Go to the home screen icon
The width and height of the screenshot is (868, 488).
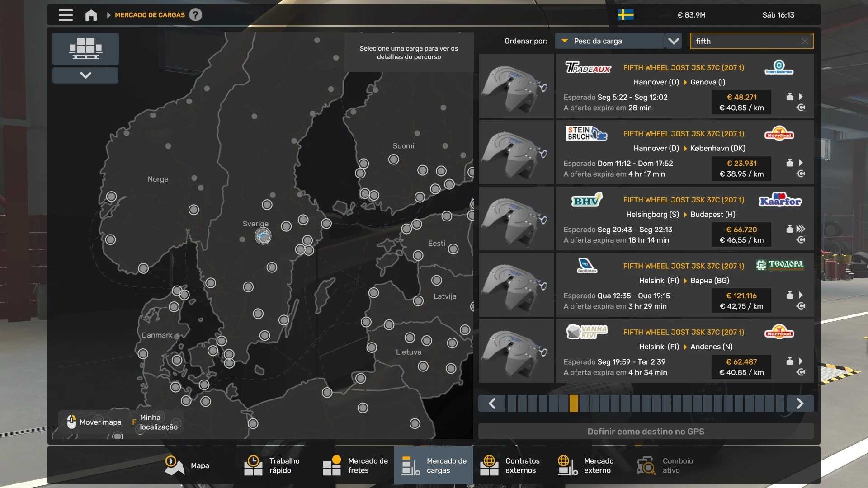[91, 15]
